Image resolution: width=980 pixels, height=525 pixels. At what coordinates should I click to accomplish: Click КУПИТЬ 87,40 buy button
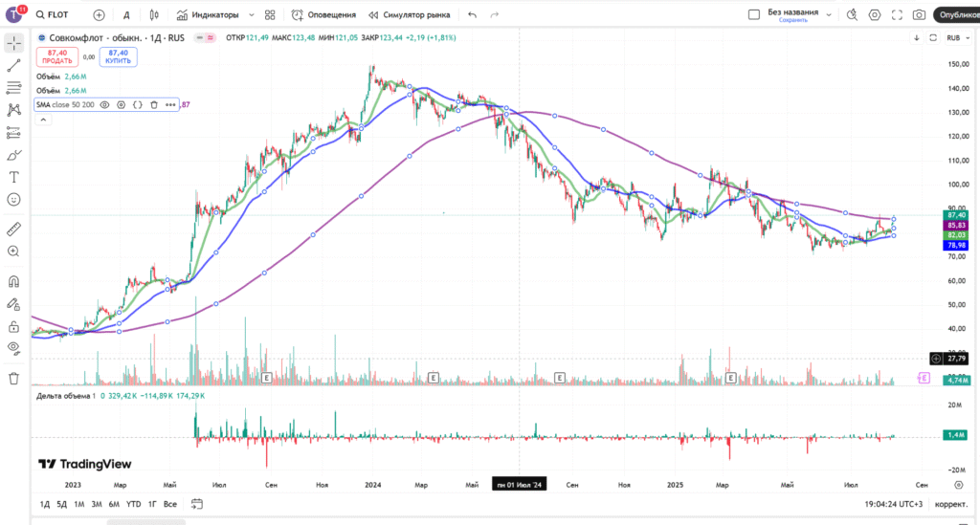click(118, 56)
